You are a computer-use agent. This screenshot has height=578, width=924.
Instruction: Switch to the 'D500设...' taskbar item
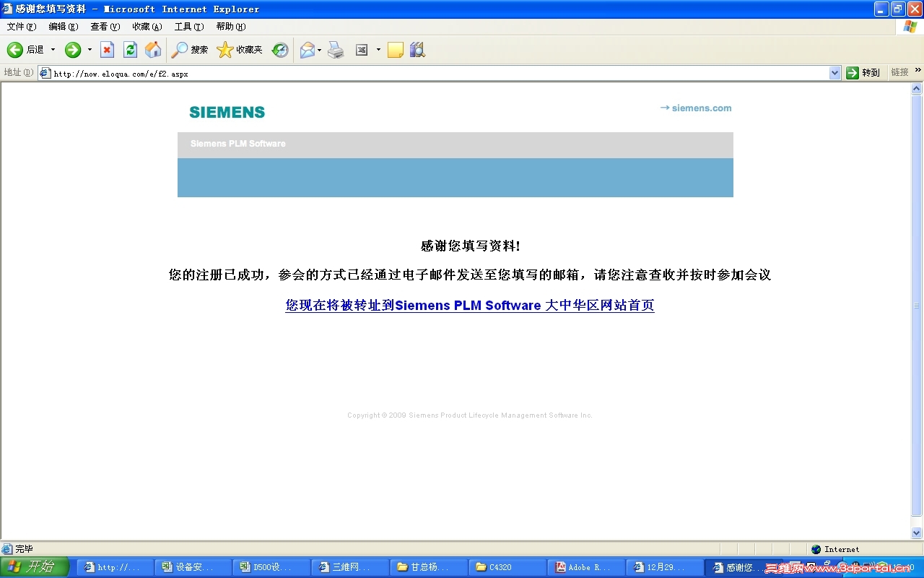[x=273, y=567]
